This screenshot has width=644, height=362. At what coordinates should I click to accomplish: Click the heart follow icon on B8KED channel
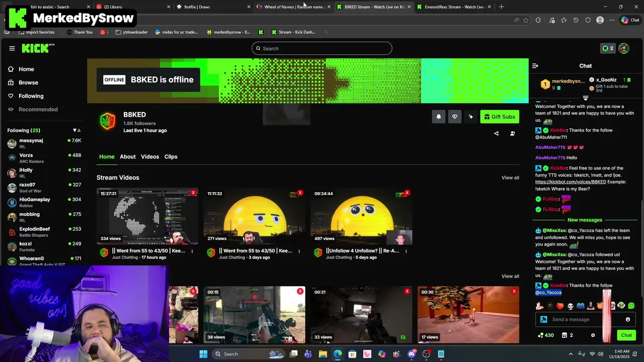click(454, 117)
